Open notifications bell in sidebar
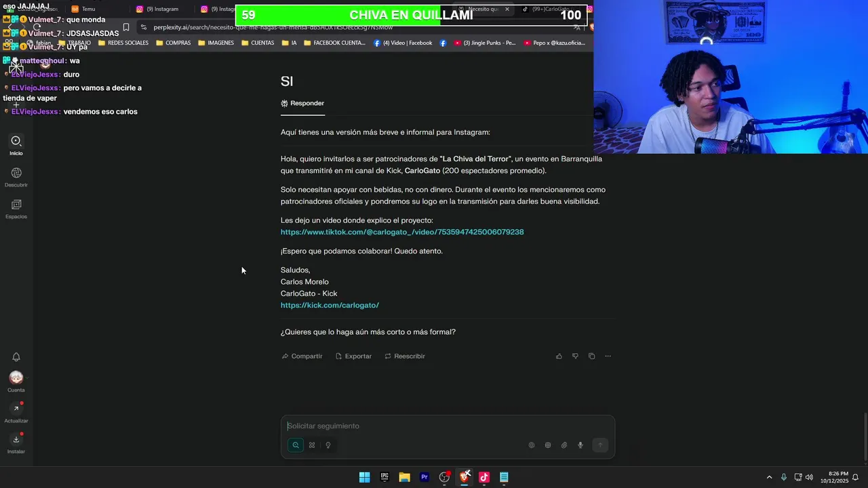The height and width of the screenshot is (488, 868). tap(16, 357)
